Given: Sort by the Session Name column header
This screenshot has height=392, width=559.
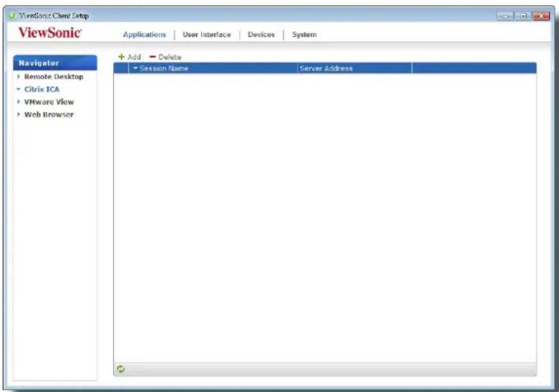Looking at the screenshot, I should [213, 68].
